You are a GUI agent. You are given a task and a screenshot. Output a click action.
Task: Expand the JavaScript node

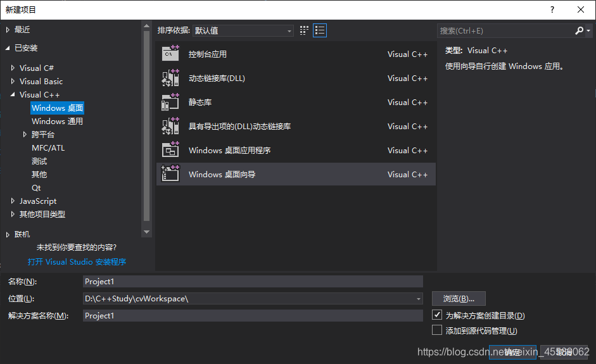click(x=13, y=201)
